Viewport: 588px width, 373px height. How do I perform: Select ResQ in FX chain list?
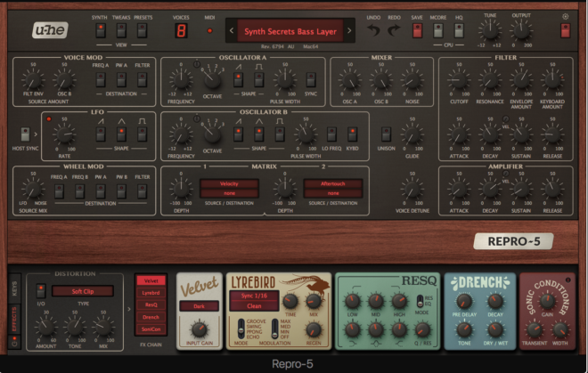151,304
